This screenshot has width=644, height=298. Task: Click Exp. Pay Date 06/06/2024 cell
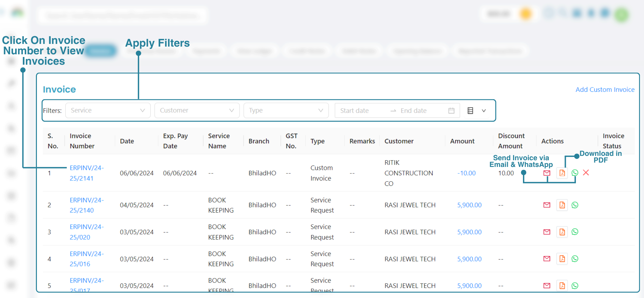coord(180,173)
